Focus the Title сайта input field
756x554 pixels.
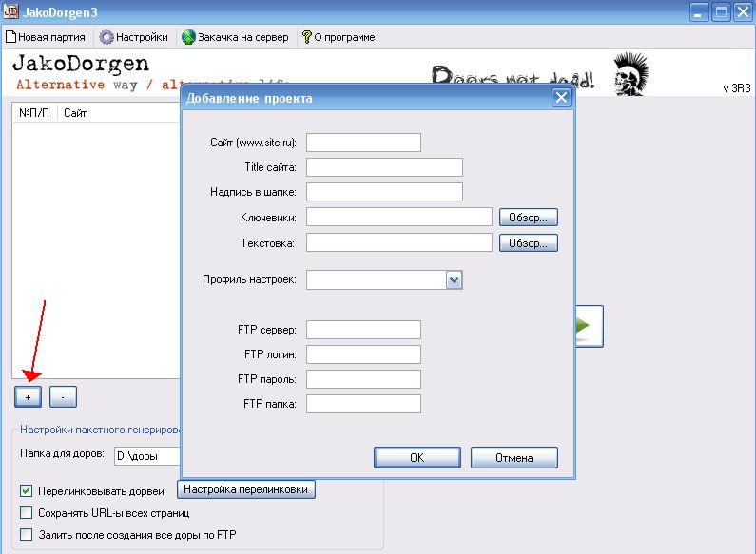pyautogui.click(x=384, y=167)
